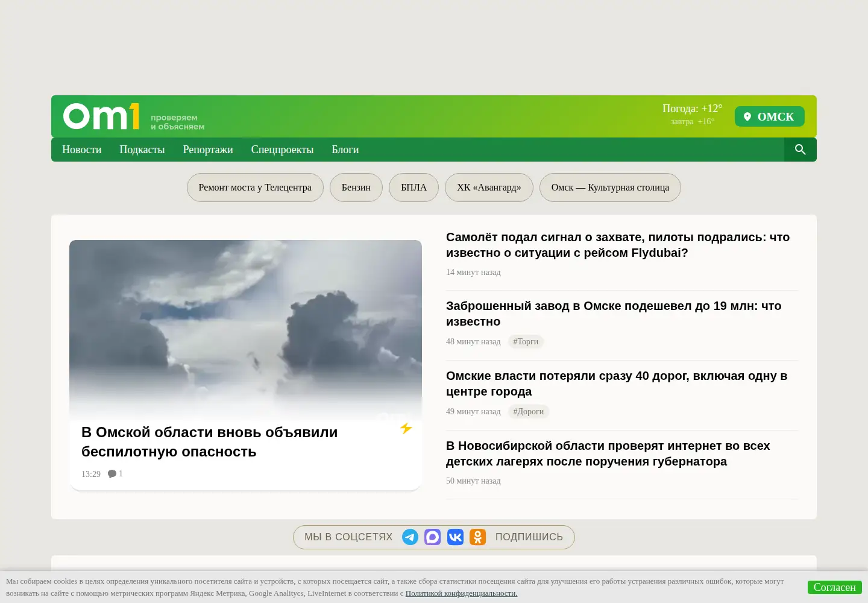Open the article about 40 lost roads
Viewport: 868px width, 603px height.
(x=617, y=384)
